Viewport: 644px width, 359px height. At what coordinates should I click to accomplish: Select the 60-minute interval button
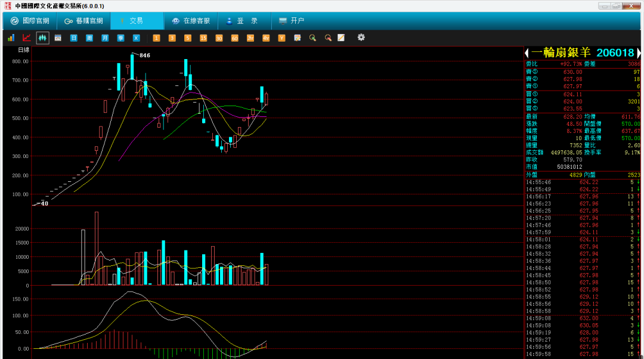[x=234, y=38]
